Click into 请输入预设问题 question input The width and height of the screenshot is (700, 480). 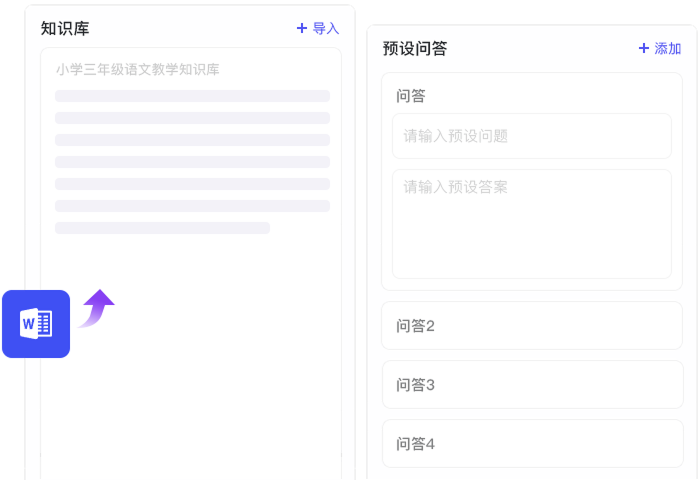pos(531,136)
